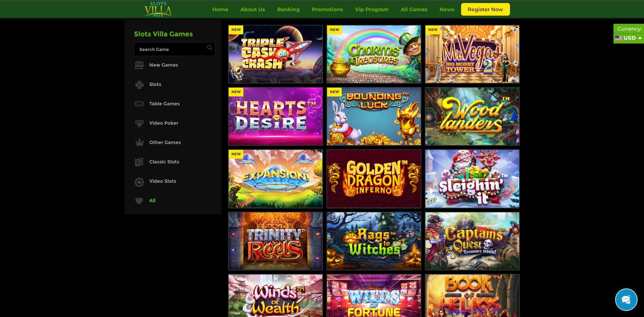644x317 pixels.
Task: Click the Currency: label
Action: [629, 29]
